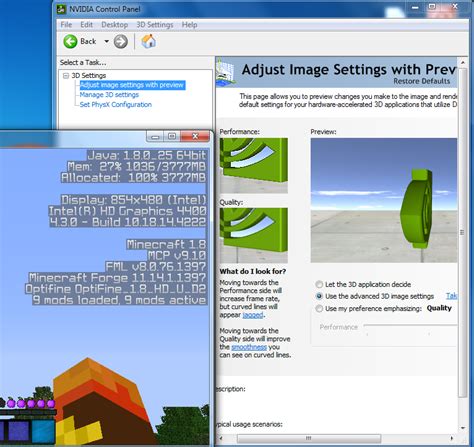Select Use my preference emphasizing option
Image resolution: width=474 pixels, height=447 pixels.
[369, 309]
